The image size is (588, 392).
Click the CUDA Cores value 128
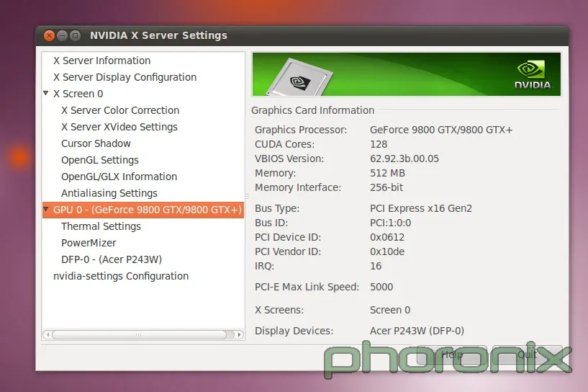click(x=379, y=144)
